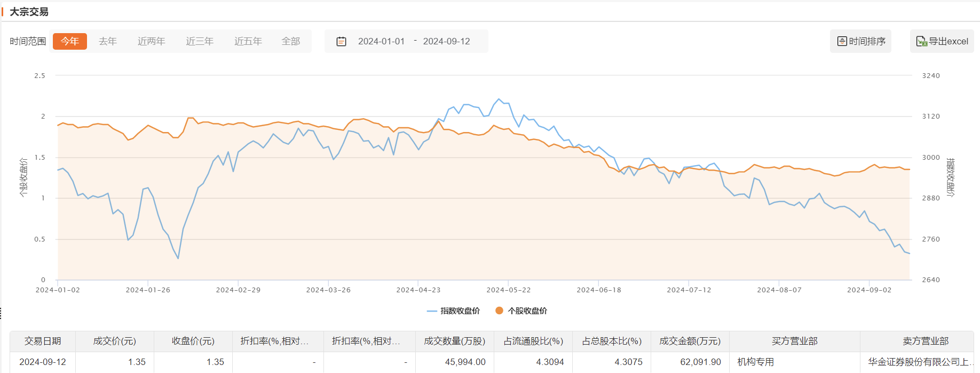Click the 华金证券 seller cell

[919, 362]
